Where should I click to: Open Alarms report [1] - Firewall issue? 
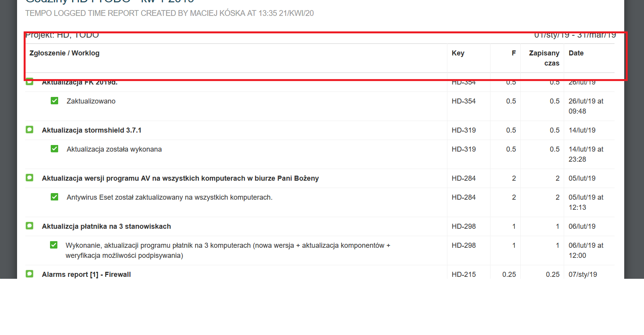86,275
